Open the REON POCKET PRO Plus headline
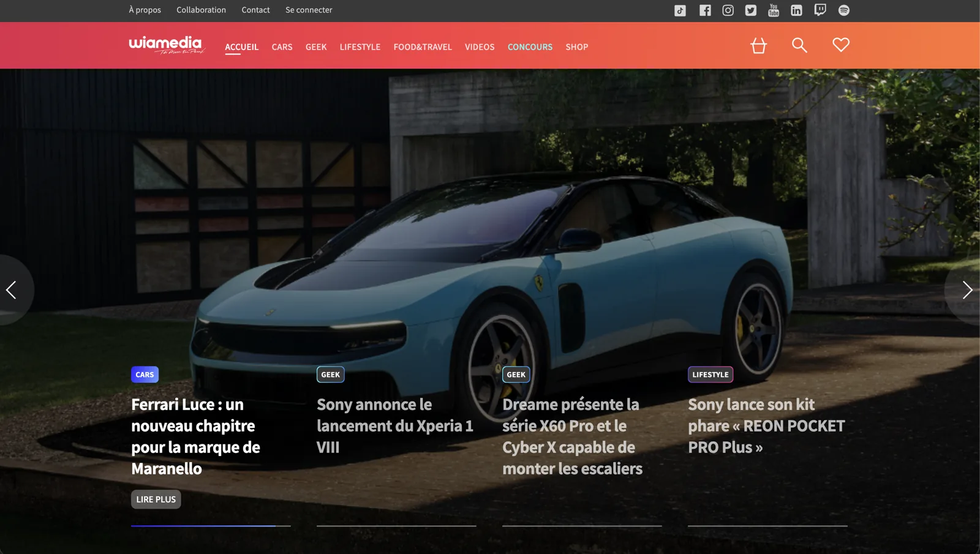This screenshot has width=980, height=554. 766,426
